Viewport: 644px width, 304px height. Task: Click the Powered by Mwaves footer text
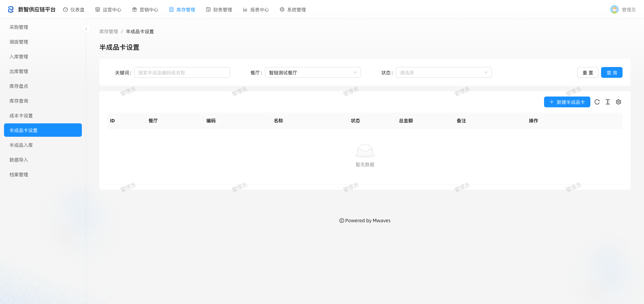pyautogui.click(x=365, y=221)
